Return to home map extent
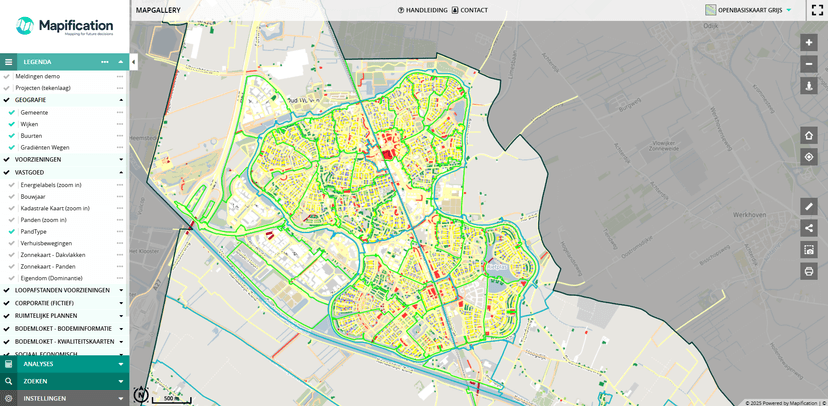Image resolution: width=828 pixels, height=406 pixels. (x=808, y=135)
